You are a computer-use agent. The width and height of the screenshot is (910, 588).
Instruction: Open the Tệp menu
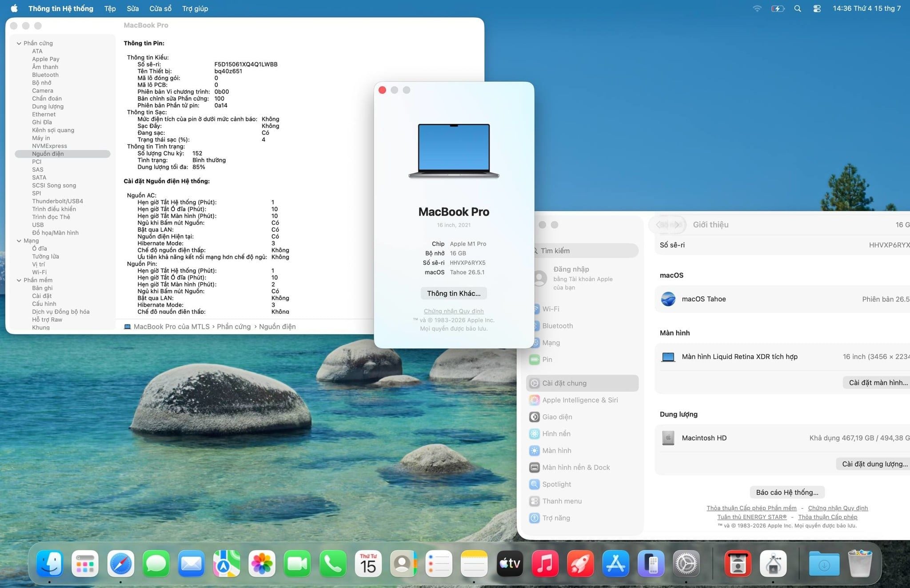tap(110, 8)
